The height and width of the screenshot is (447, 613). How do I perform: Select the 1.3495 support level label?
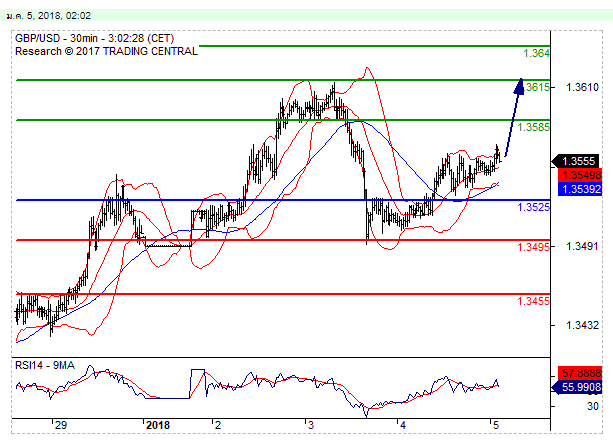[x=531, y=247]
